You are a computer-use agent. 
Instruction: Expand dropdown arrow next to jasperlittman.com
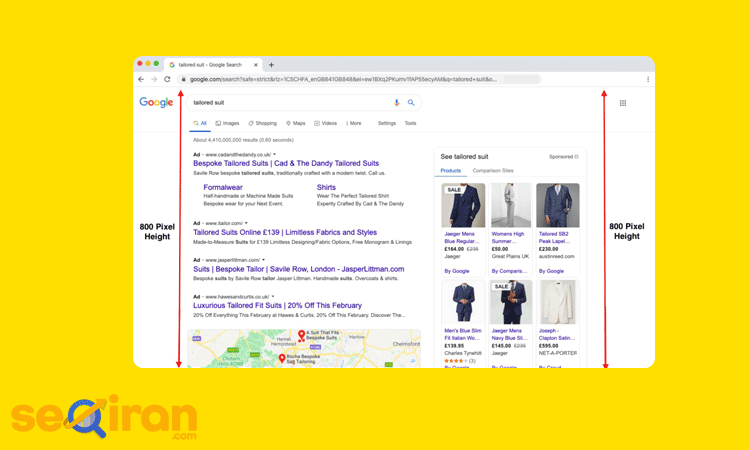click(x=263, y=260)
